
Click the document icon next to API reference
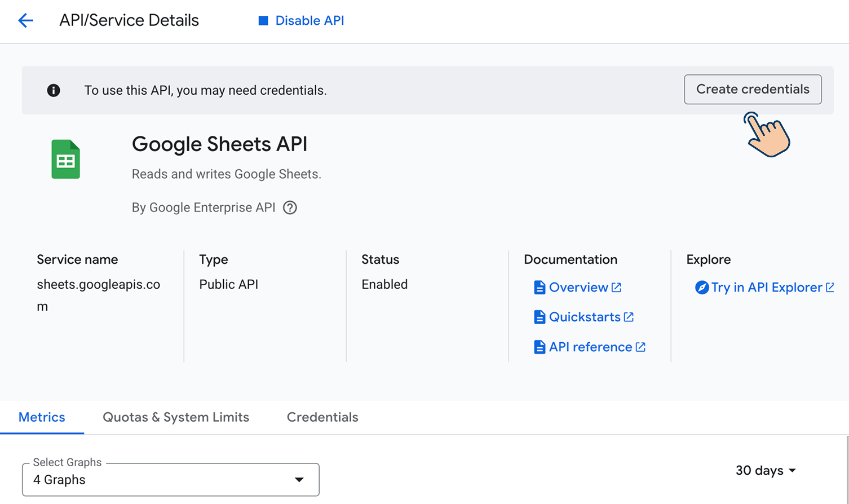pyautogui.click(x=540, y=347)
